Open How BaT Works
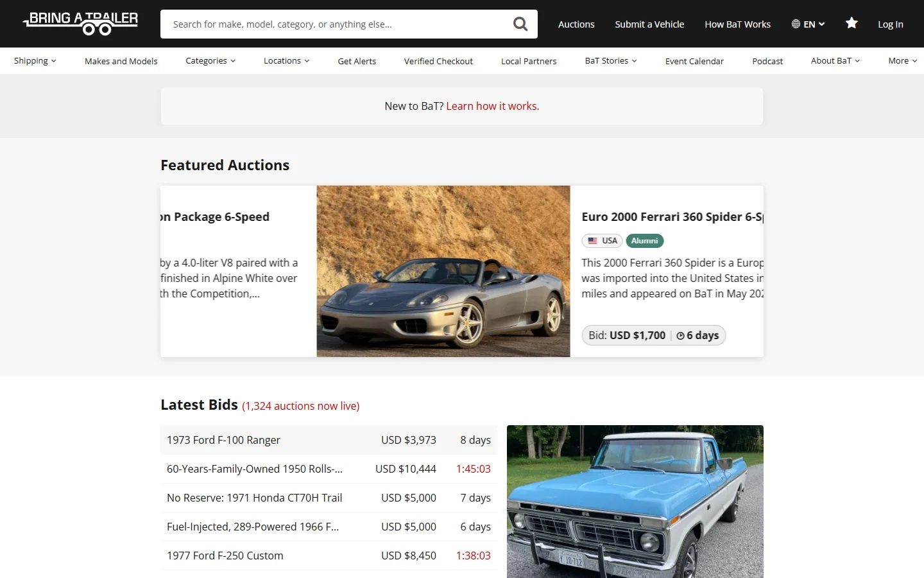This screenshot has width=924, height=578. pyautogui.click(x=738, y=24)
